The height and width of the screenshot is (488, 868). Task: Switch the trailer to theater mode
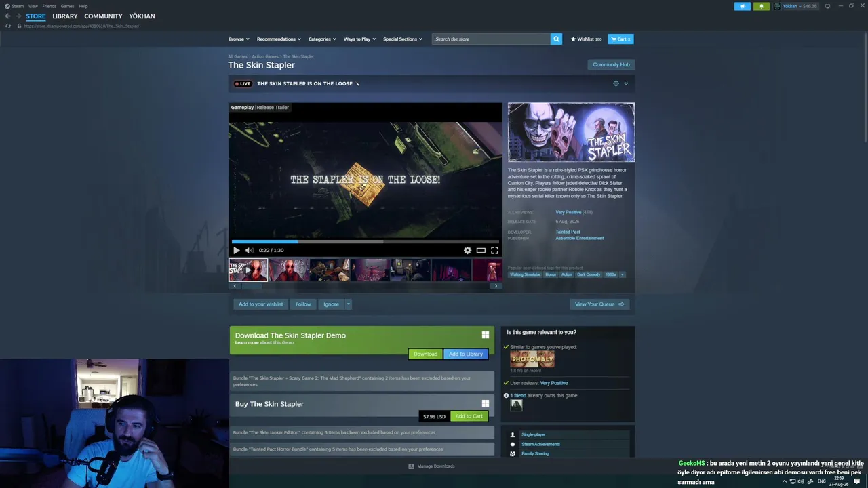(481, 250)
